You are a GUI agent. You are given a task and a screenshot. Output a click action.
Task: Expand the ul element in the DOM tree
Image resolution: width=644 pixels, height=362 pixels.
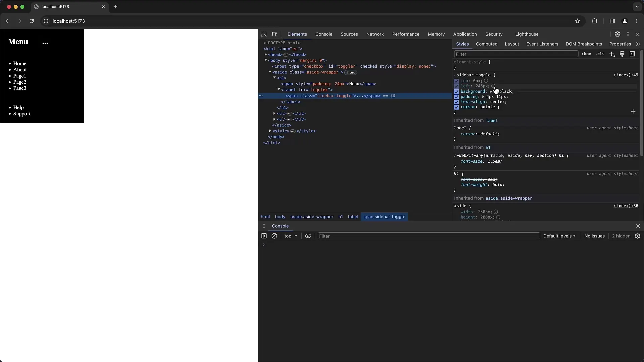[x=275, y=113]
